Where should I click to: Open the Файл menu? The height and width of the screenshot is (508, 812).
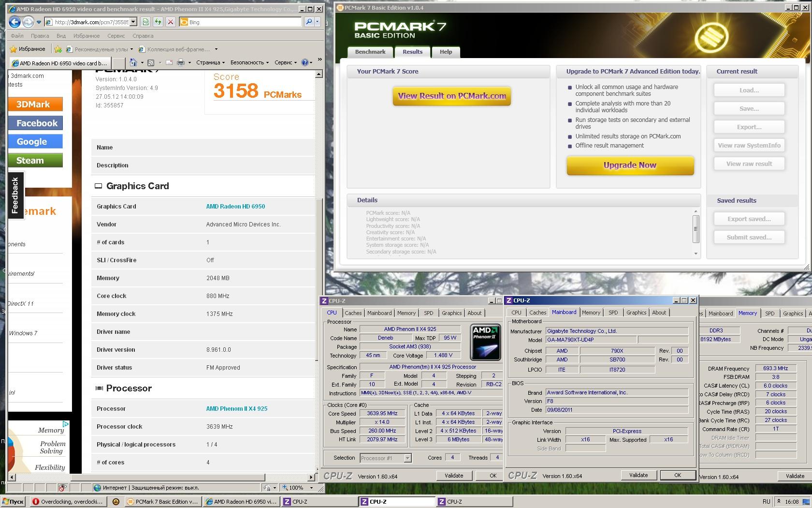point(17,36)
